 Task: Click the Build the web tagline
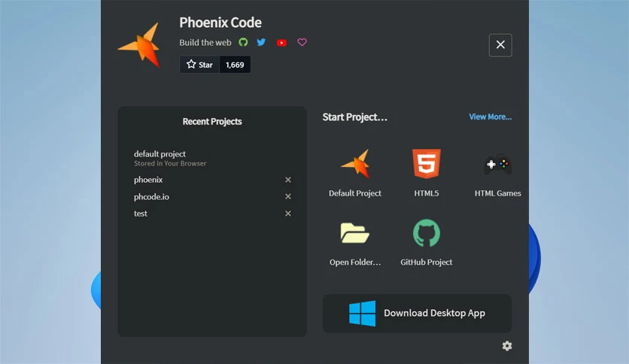tap(205, 43)
